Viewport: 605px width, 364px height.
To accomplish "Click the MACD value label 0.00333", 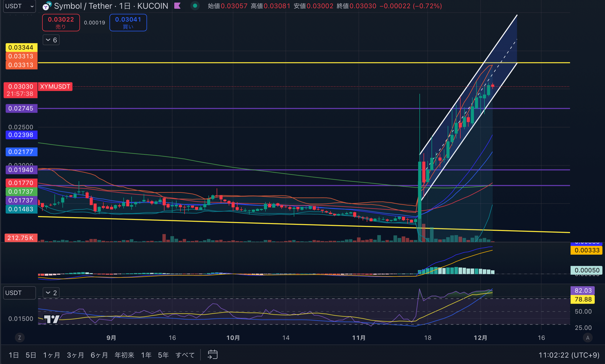I will tap(587, 250).
